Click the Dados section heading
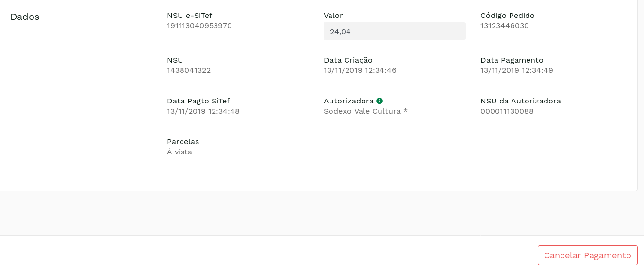 coord(25,17)
